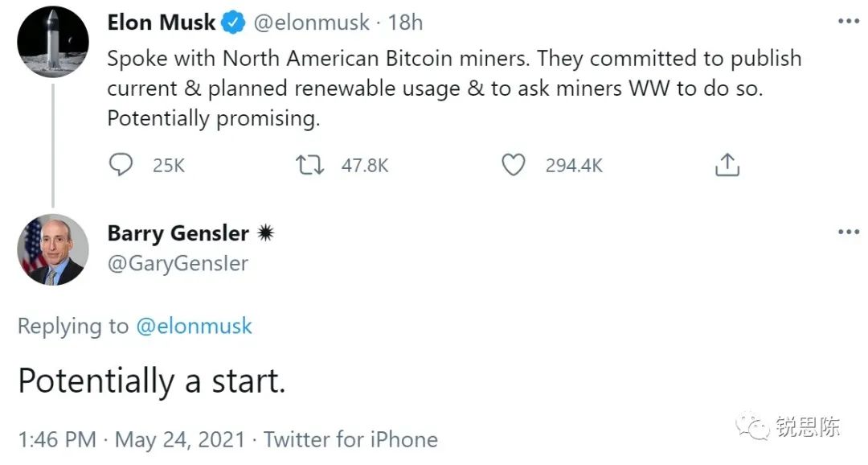Open Elon Musk's profile picture
The width and height of the screenshot is (868, 465).
click(53, 42)
